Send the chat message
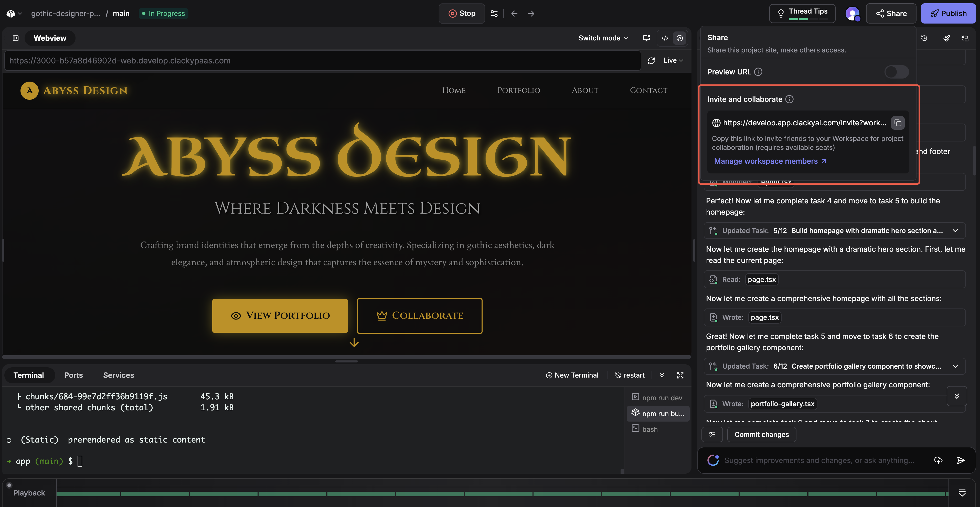This screenshot has width=980, height=507. [x=961, y=460]
